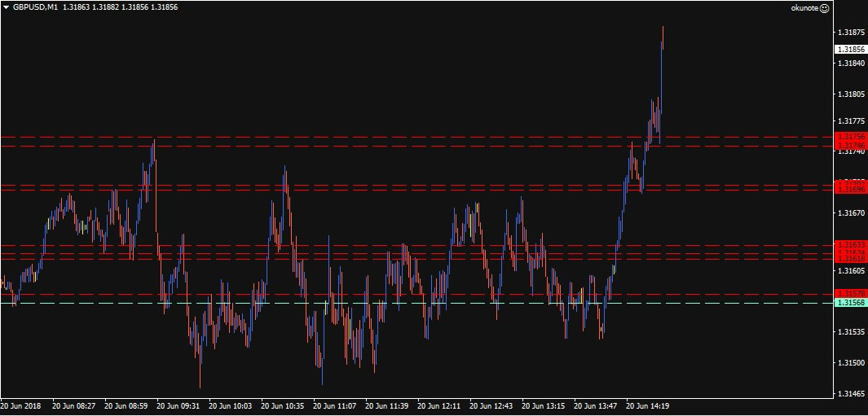868x416 pixels.
Task: Select the red dashed line at 1.31633
Action: pos(416,245)
